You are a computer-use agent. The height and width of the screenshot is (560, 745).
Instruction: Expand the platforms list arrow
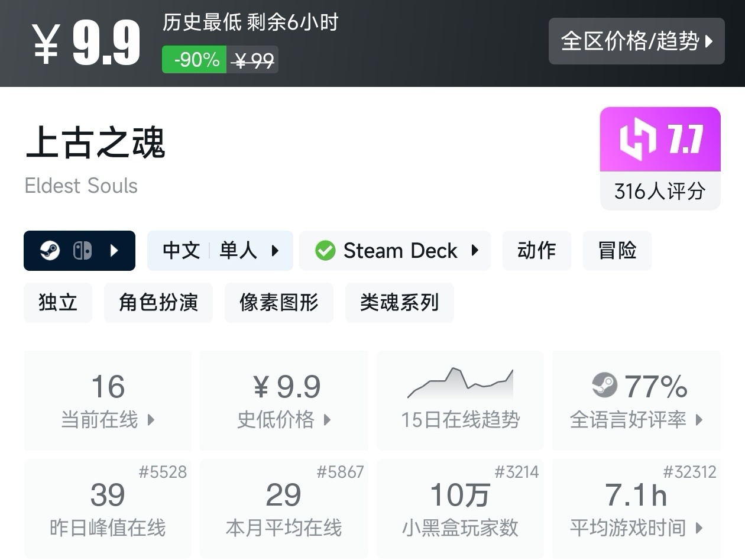point(115,251)
